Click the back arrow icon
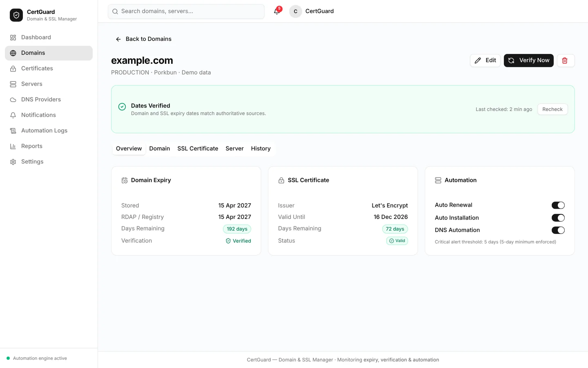 (118, 39)
